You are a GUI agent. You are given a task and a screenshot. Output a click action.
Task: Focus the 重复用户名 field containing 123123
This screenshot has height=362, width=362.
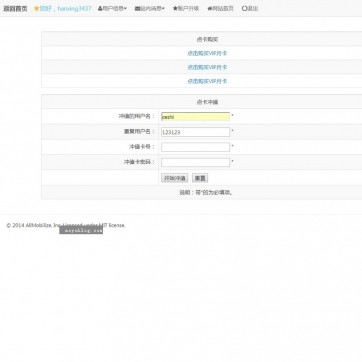coord(195,132)
